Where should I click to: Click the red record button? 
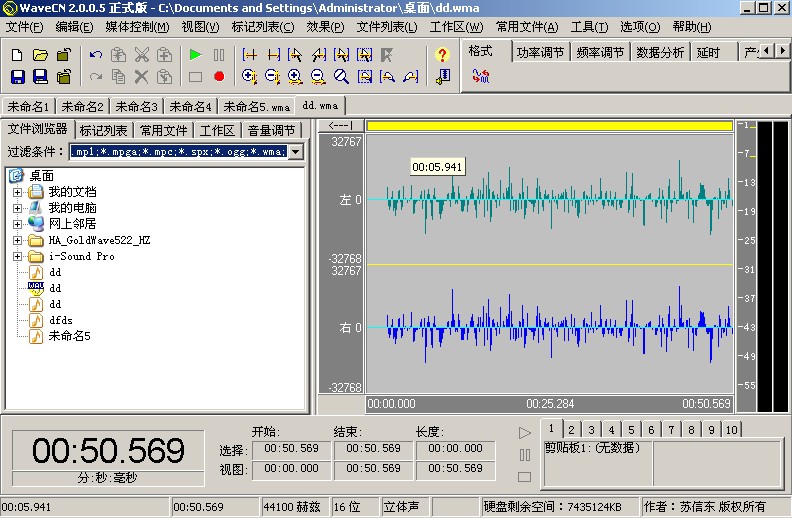[x=219, y=77]
